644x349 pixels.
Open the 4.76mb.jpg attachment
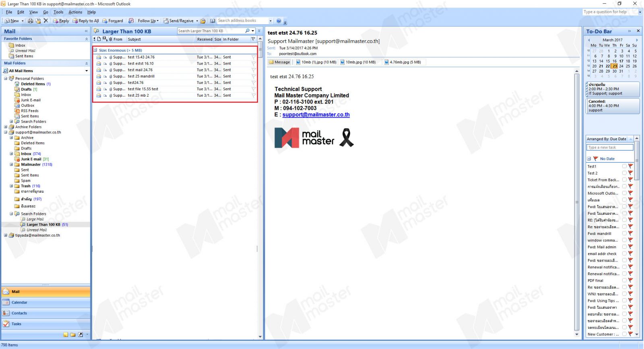[x=403, y=62]
